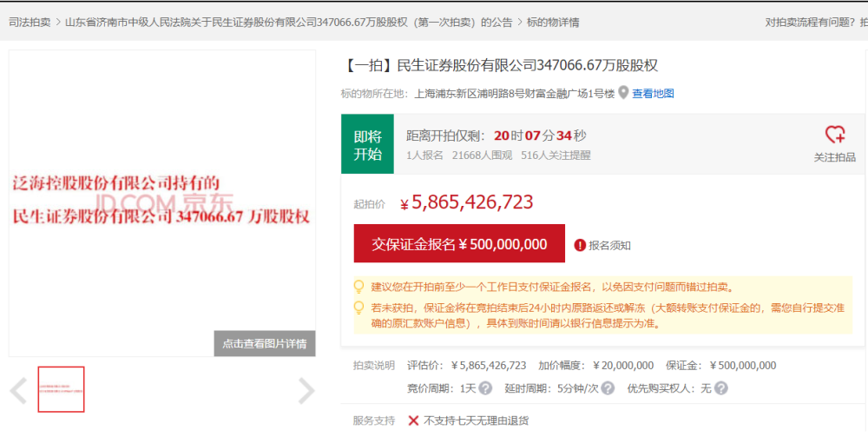
Task: Open 查看地图 map link
Action: [654, 94]
